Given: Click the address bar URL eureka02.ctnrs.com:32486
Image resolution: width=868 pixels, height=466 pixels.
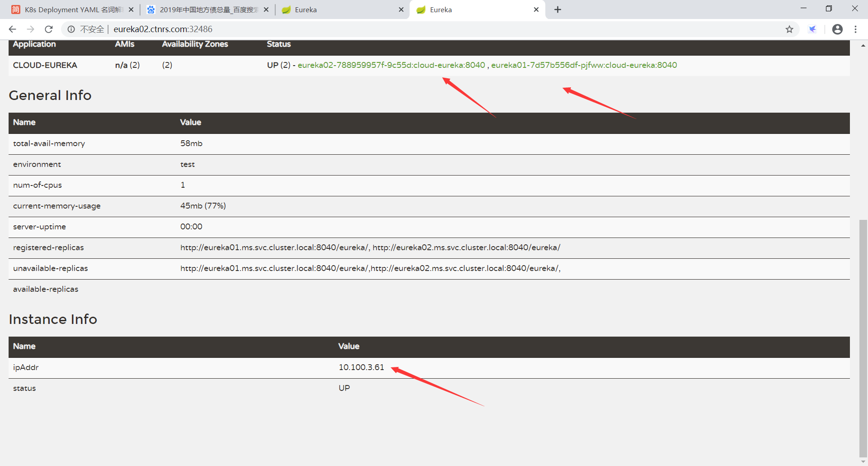Looking at the screenshot, I should tap(163, 29).
